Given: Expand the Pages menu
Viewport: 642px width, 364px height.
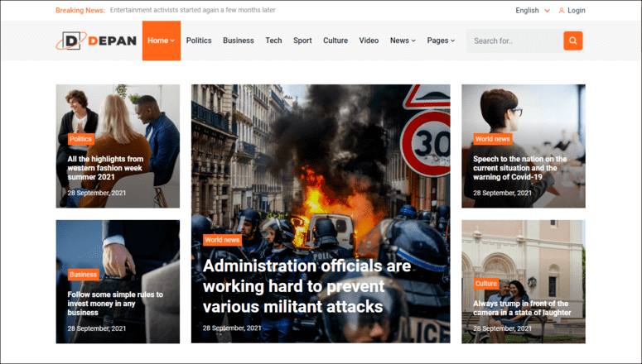Looking at the screenshot, I should (x=441, y=41).
